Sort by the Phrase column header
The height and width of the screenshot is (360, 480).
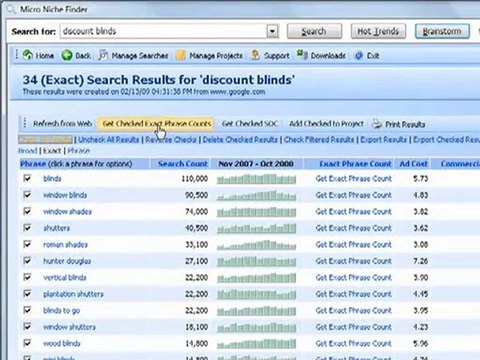(x=84, y=164)
